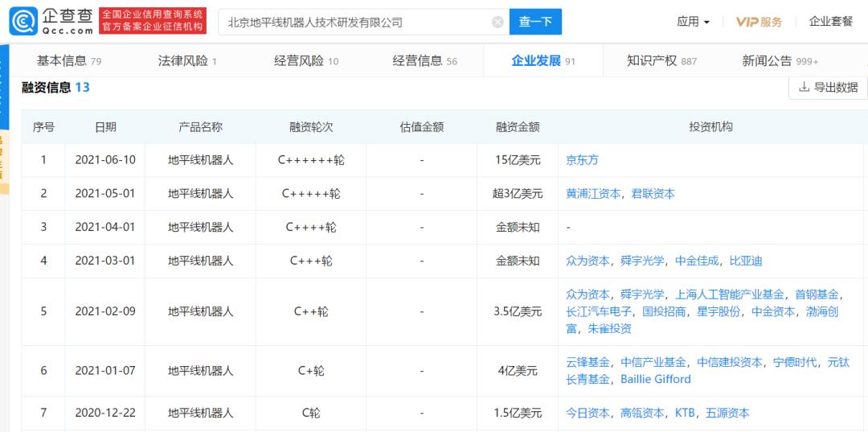The height and width of the screenshot is (432, 868).
Task: Click the C++++++轮 round cell
Action: tap(311, 161)
